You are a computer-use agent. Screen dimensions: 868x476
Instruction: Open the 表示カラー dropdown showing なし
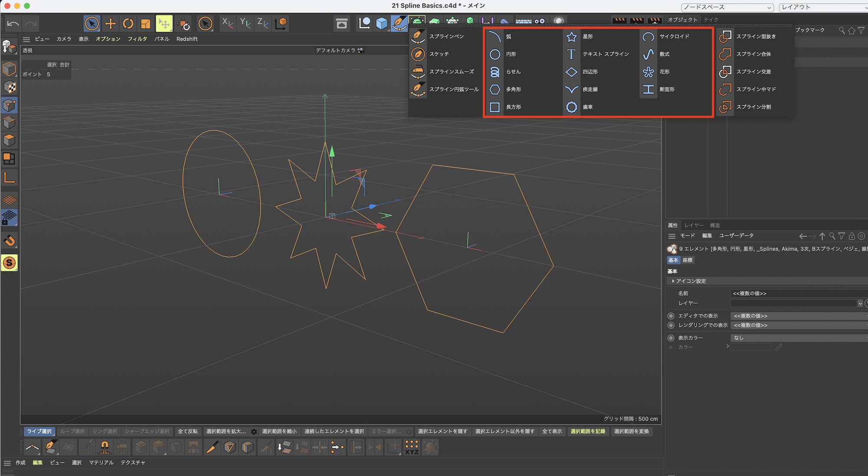799,338
